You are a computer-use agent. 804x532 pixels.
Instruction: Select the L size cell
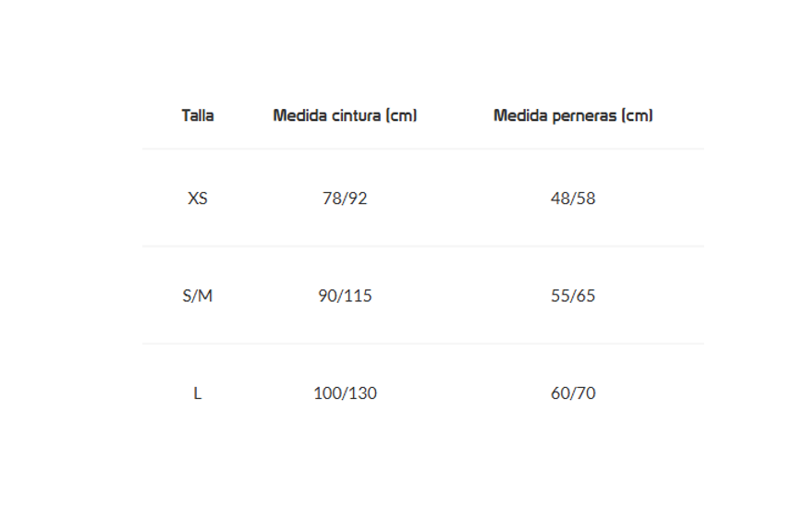(x=198, y=393)
